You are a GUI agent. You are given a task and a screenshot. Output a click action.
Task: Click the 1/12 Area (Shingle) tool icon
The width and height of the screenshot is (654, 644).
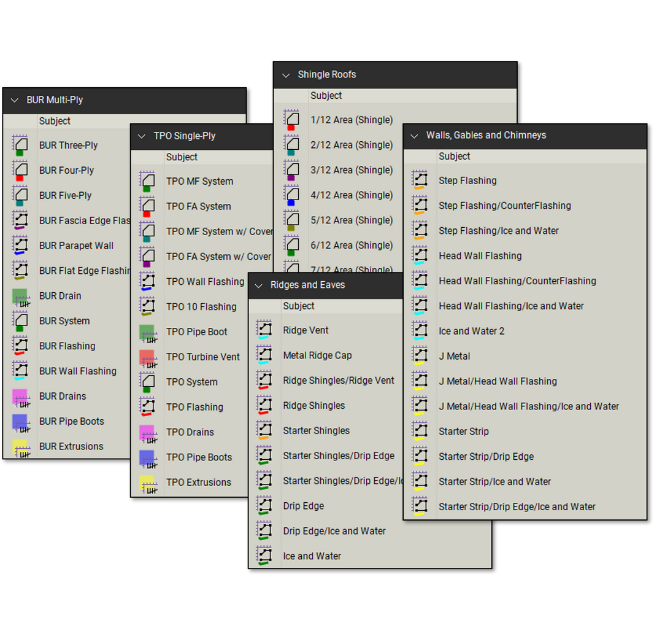[x=293, y=120]
